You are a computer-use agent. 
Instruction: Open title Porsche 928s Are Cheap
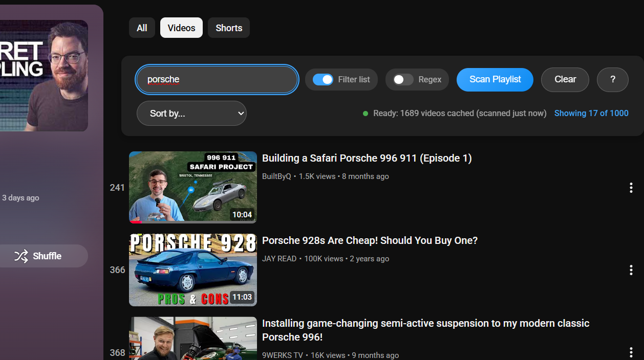point(370,241)
